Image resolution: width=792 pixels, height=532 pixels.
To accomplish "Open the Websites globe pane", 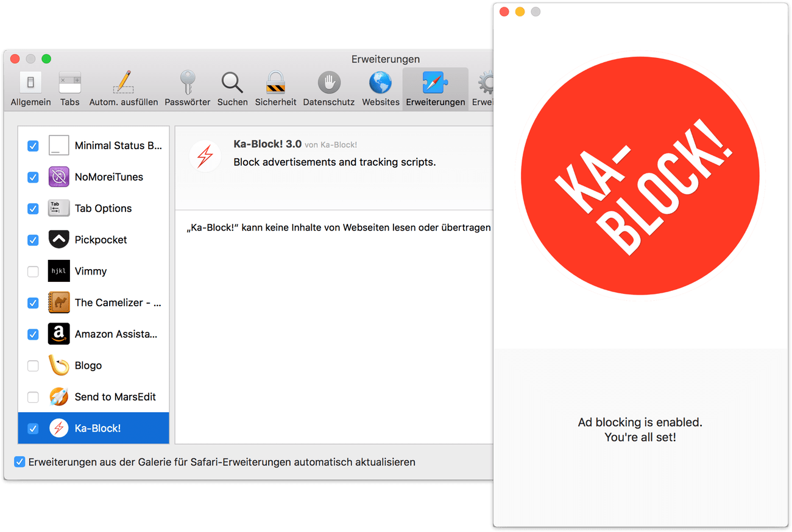I will tap(381, 89).
